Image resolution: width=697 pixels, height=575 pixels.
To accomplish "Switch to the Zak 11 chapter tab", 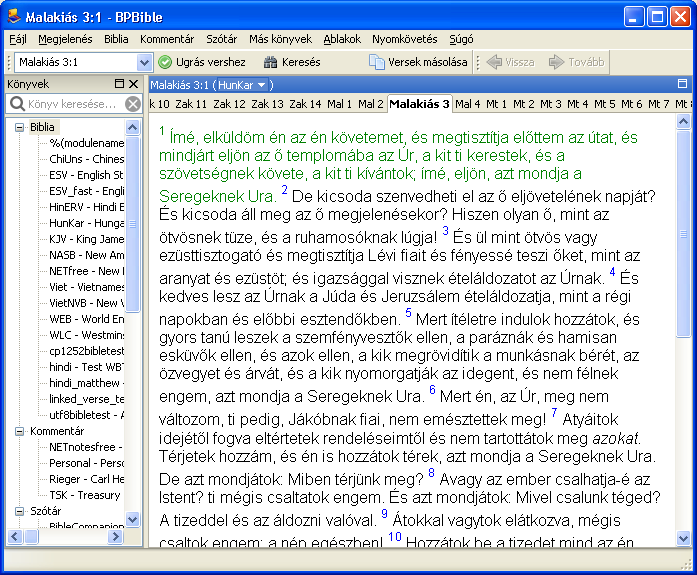I will tap(191, 104).
